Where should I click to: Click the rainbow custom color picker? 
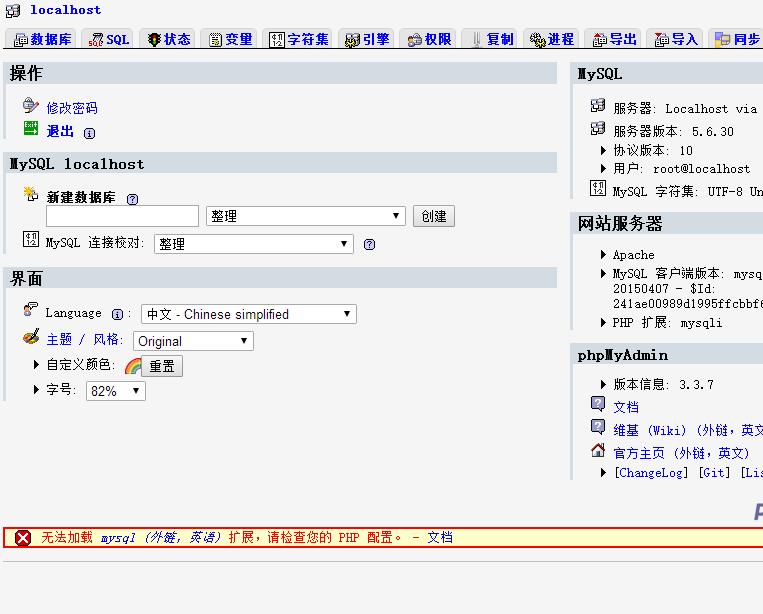coord(133,365)
